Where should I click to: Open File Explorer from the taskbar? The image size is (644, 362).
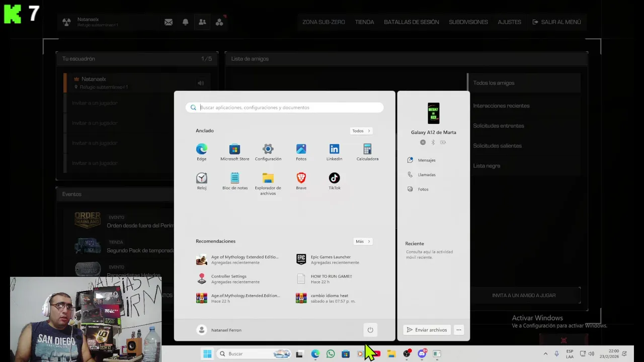[391, 354]
